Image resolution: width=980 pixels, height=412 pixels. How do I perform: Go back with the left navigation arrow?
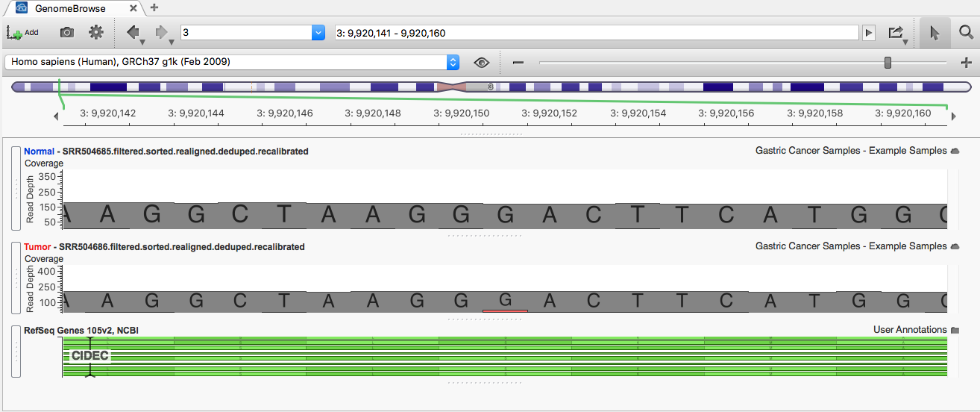(134, 32)
